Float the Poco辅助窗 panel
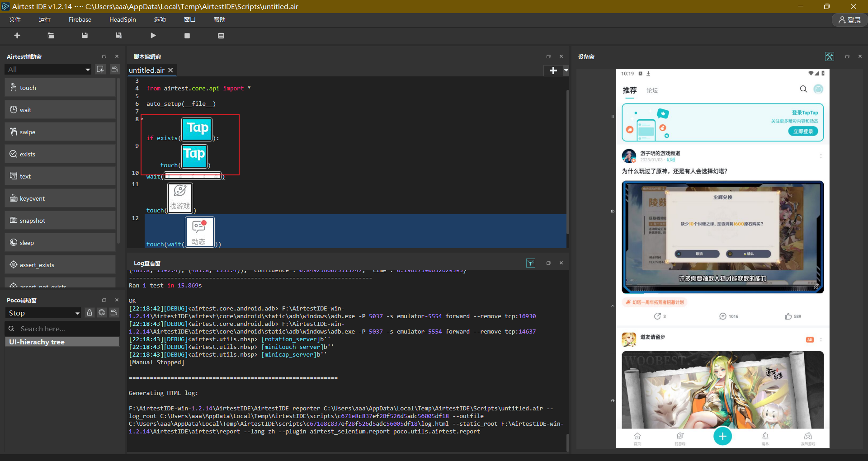Screen dimensions: 868x461 [104, 300]
